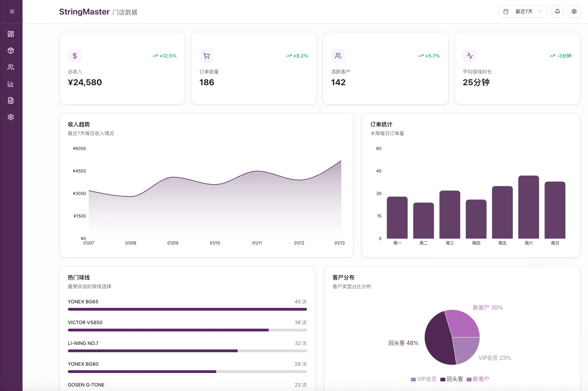Click the document reports icon in sidebar
The image size is (588, 391).
click(x=11, y=100)
